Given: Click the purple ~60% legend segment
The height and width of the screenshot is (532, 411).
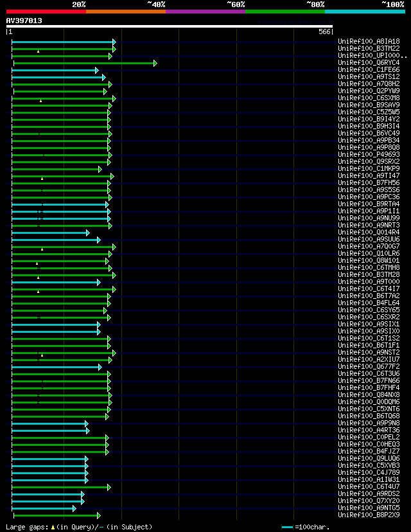Looking at the screenshot, I should click(x=205, y=12).
